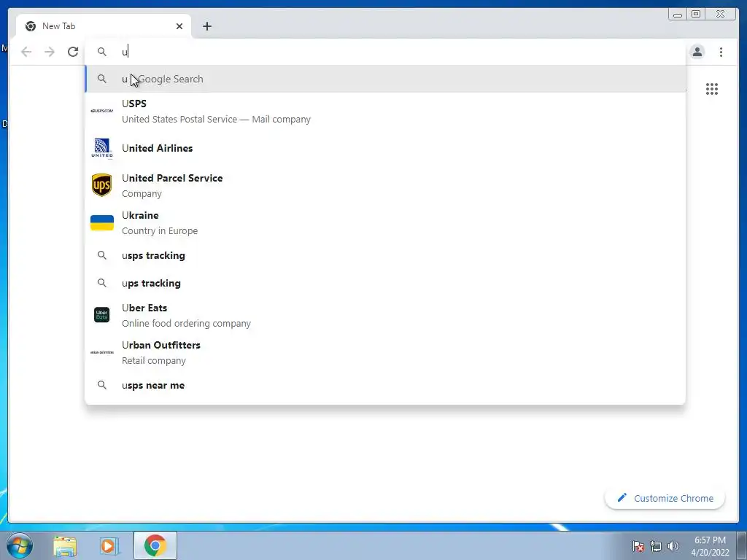Image resolution: width=747 pixels, height=560 pixels.
Task: Minimize the Chrome window
Action: [x=678, y=15]
